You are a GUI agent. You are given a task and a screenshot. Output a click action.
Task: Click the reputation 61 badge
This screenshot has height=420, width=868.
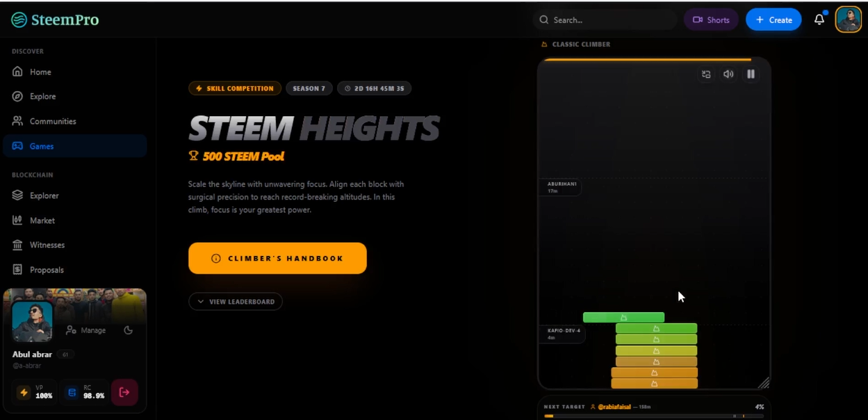click(x=66, y=355)
